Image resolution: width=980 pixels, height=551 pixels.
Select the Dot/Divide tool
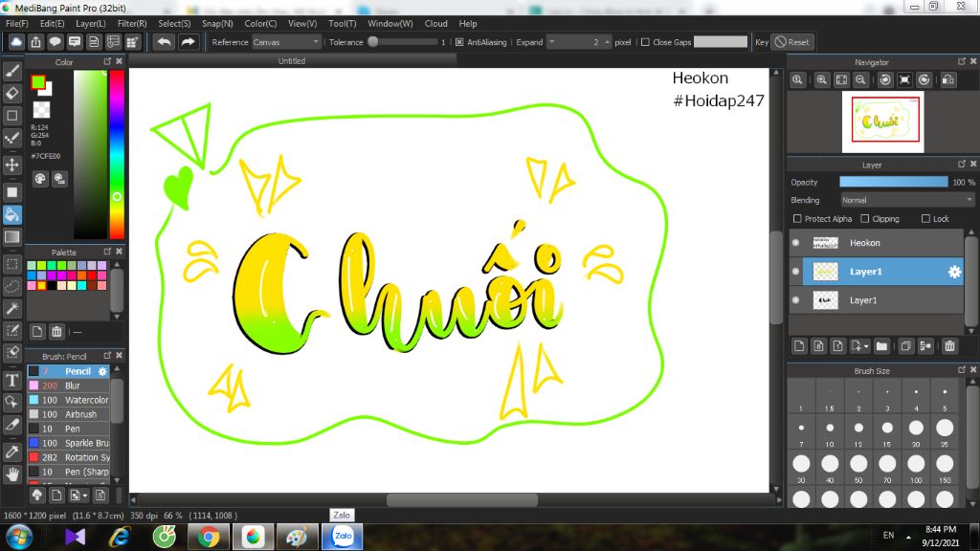pos(11,138)
